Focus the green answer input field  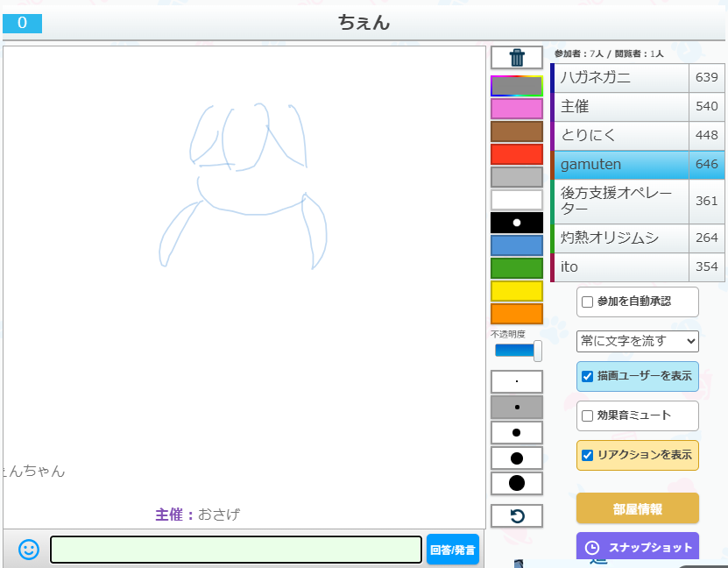coord(236,550)
